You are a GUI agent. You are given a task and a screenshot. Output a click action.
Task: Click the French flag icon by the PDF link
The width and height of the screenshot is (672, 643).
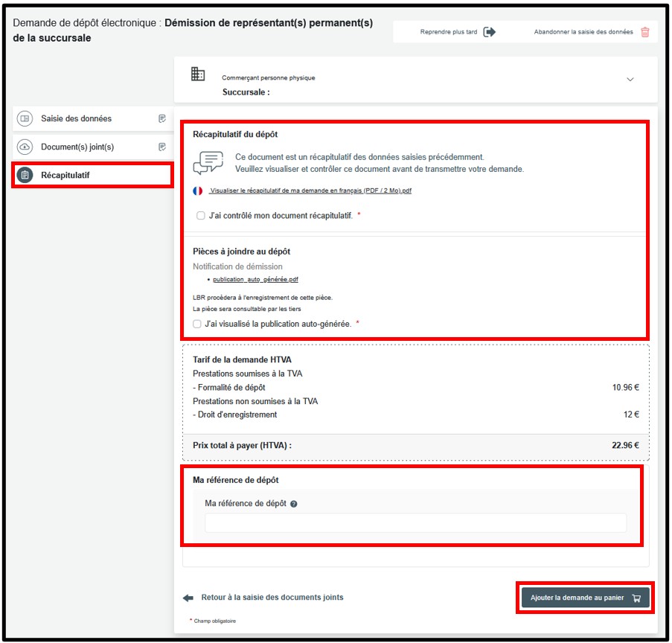point(197,191)
